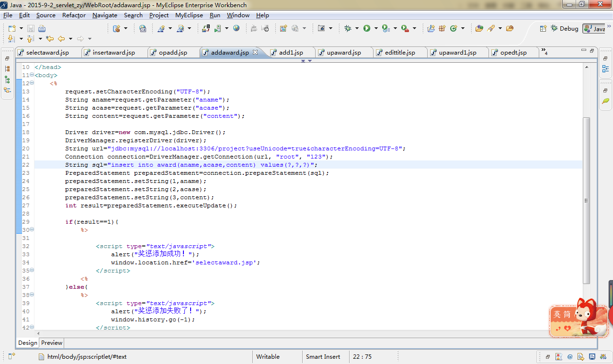Open the Refactor menu

(74, 15)
